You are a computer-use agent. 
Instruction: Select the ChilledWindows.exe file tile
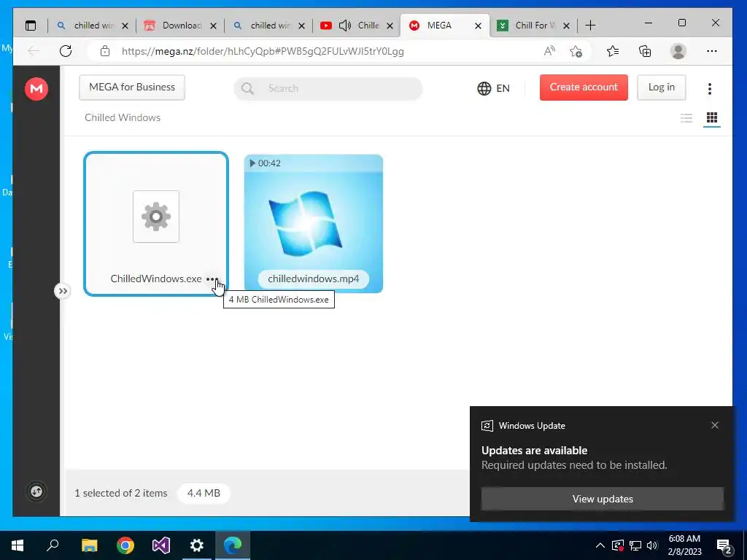click(x=156, y=224)
